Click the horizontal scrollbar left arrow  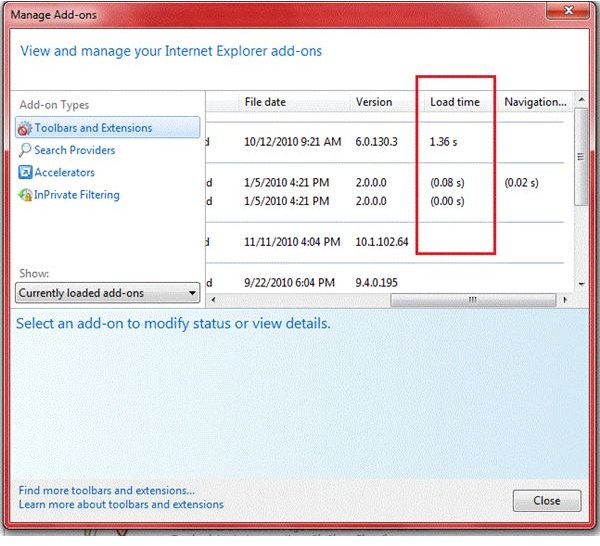click(213, 300)
